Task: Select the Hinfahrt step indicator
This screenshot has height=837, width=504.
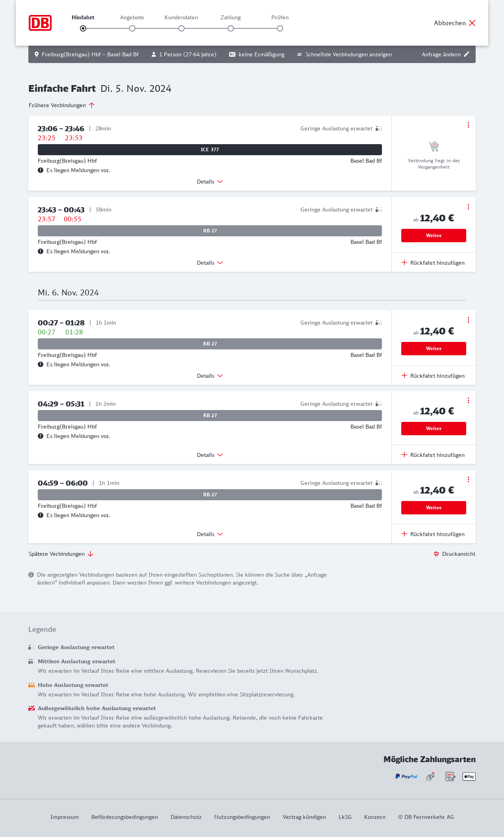Action: (83, 28)
